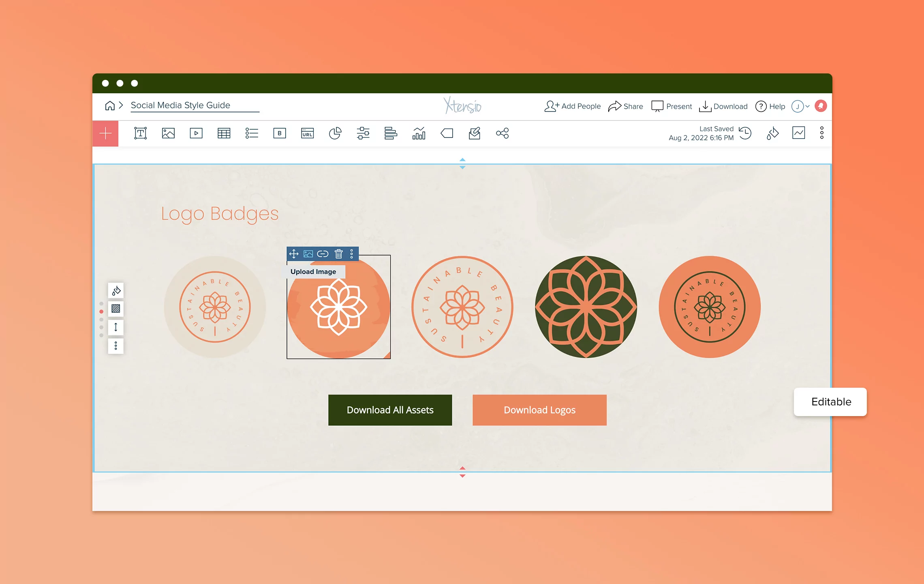Insert a table module from toolbar
The image size is (924, 584).
click(x=224, y=133)
